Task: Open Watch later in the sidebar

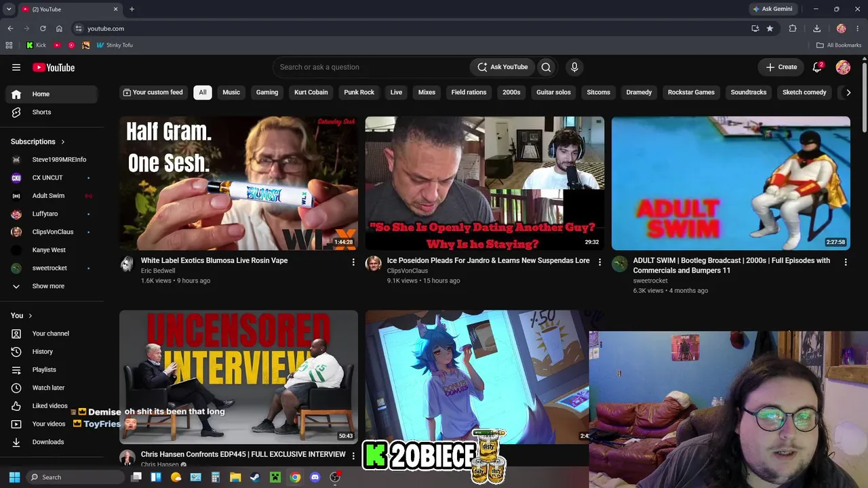Action: point(52,388)
